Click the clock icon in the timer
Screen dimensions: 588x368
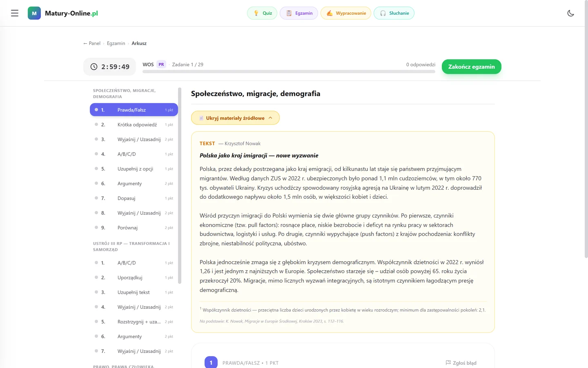(94, 67)
